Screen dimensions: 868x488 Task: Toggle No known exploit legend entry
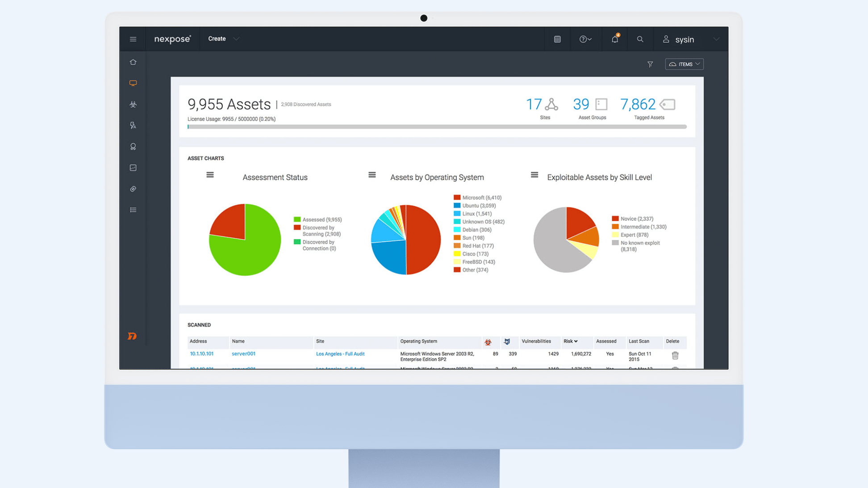[x=636, y=246]
